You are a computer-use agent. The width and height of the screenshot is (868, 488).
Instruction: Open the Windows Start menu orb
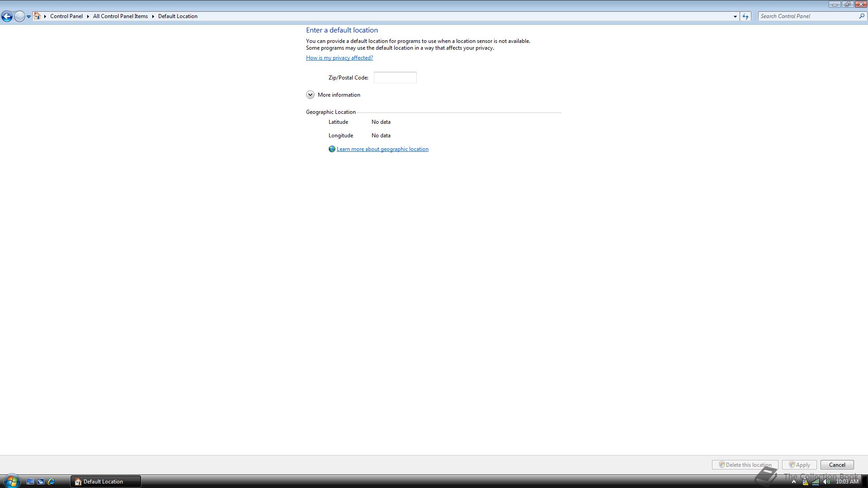pos(11,481)
